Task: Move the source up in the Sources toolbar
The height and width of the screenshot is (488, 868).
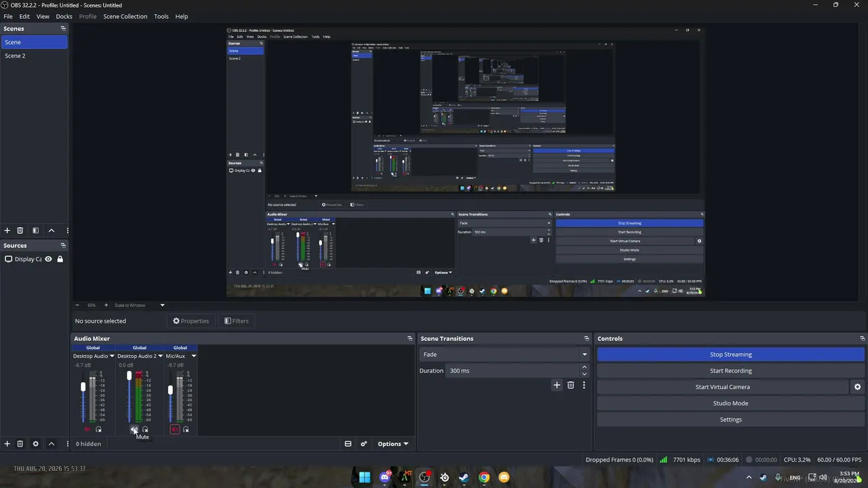Action: point(51,444)
